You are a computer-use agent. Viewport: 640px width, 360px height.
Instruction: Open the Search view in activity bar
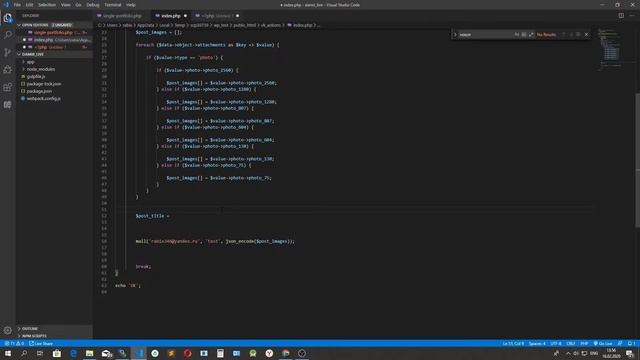coord(8,35)
